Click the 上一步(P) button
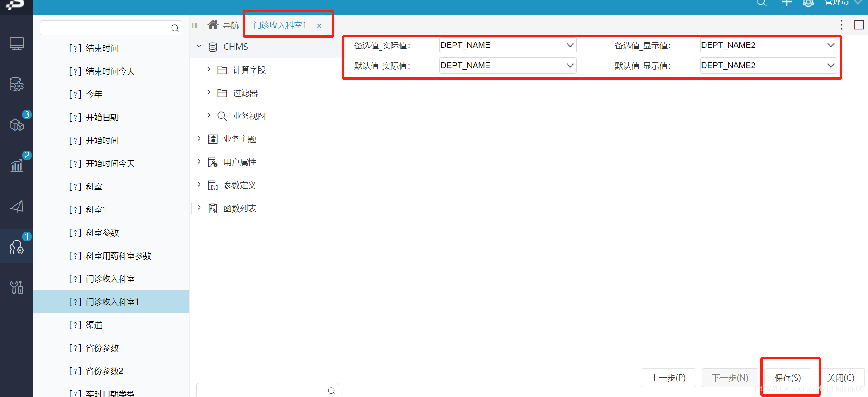This screenshot has height=397, width=868. 668,378
